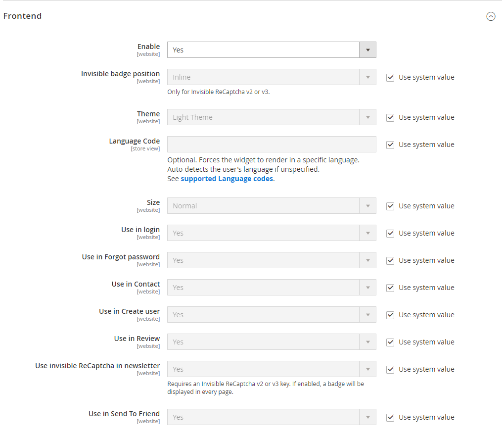Open the Use in Review dropdown
The height and width of the screenshot is (438, 504).
272,342
